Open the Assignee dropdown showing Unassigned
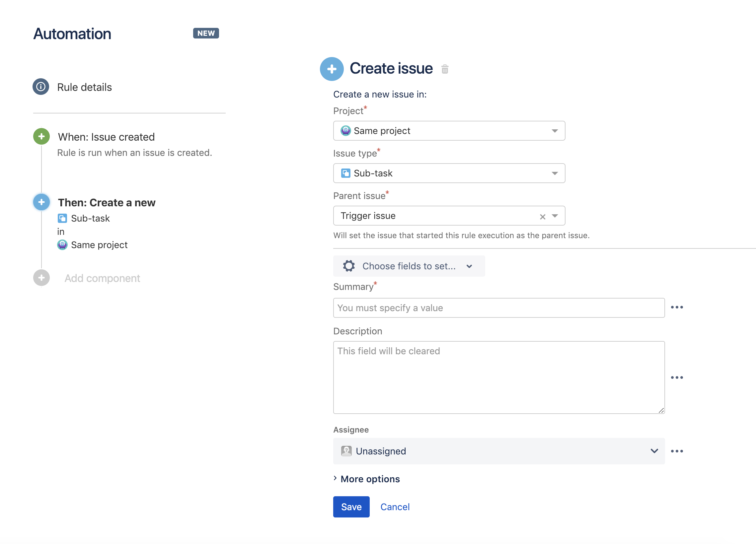 499,451
